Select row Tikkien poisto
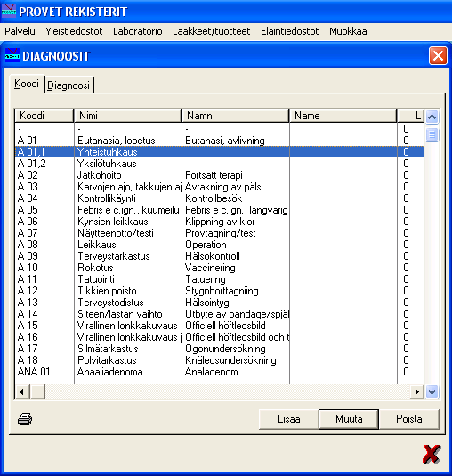 point(220,291)
